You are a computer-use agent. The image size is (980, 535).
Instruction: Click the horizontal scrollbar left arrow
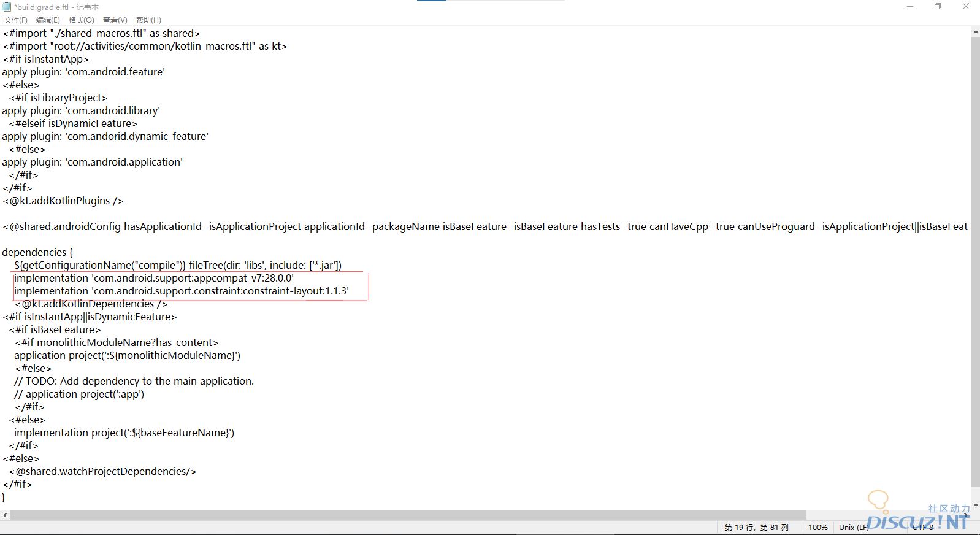pos(5,515)
